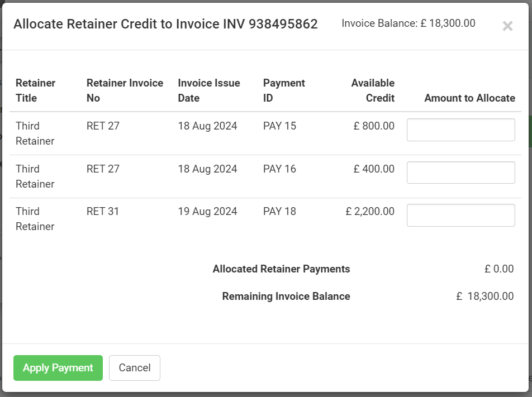Click the Retainer Invoice No column header
The image size is (532, 397).
[x=125, y=90]
